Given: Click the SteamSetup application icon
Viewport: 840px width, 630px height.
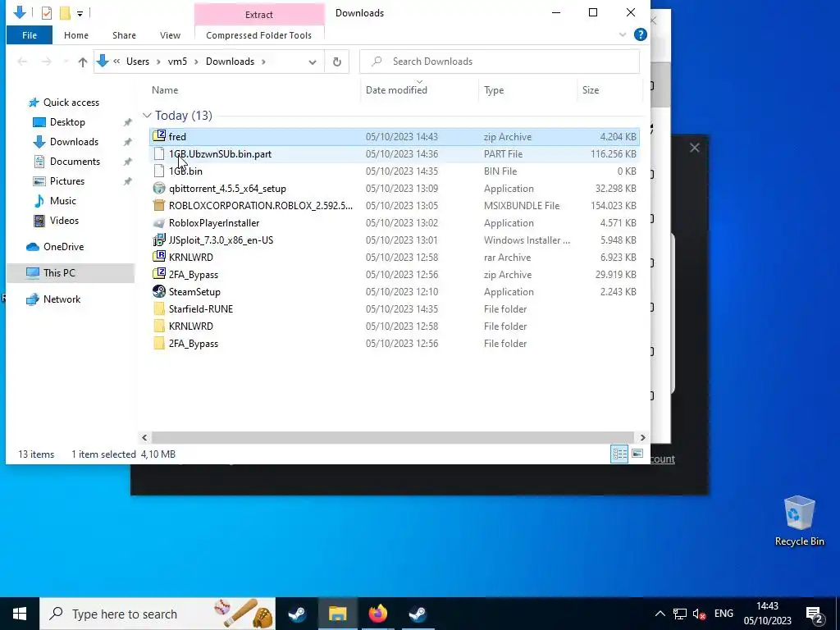Looking at the screenshot, I should pos(159,291).
